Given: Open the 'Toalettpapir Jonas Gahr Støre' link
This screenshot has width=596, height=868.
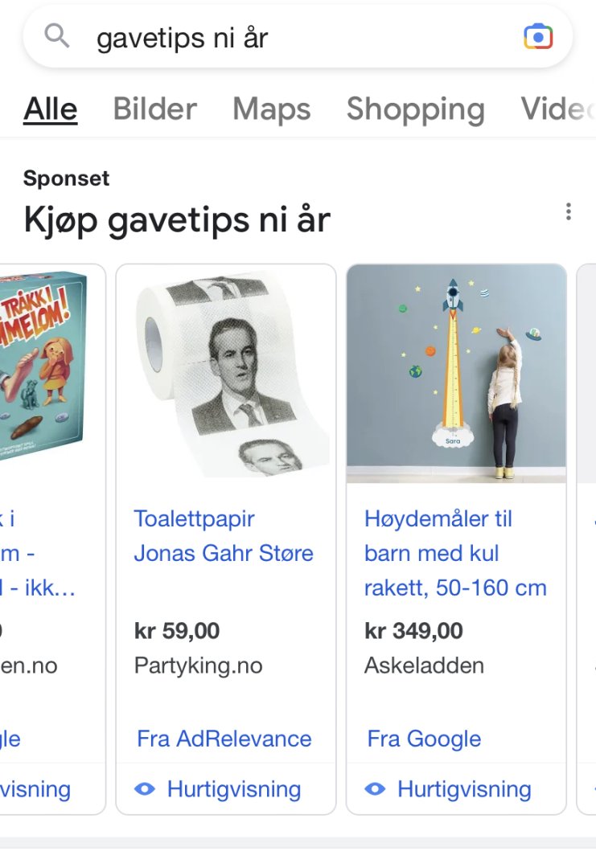Looking at the screenshot, I should [x=224, y=536].
